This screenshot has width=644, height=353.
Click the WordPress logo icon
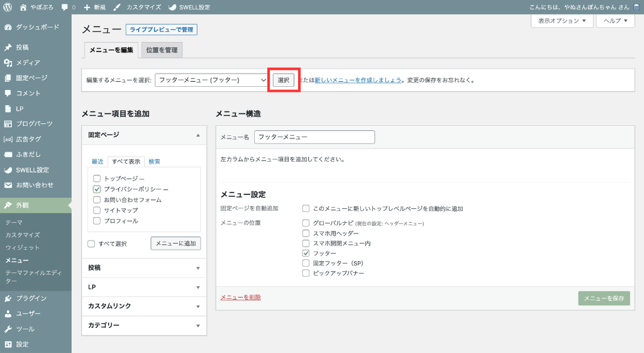8,7
